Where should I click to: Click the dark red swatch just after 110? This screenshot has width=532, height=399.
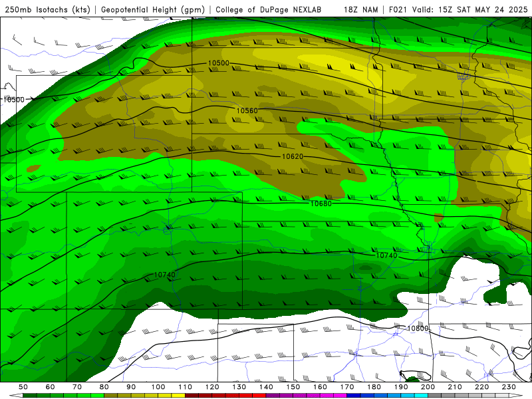(192, 396)
